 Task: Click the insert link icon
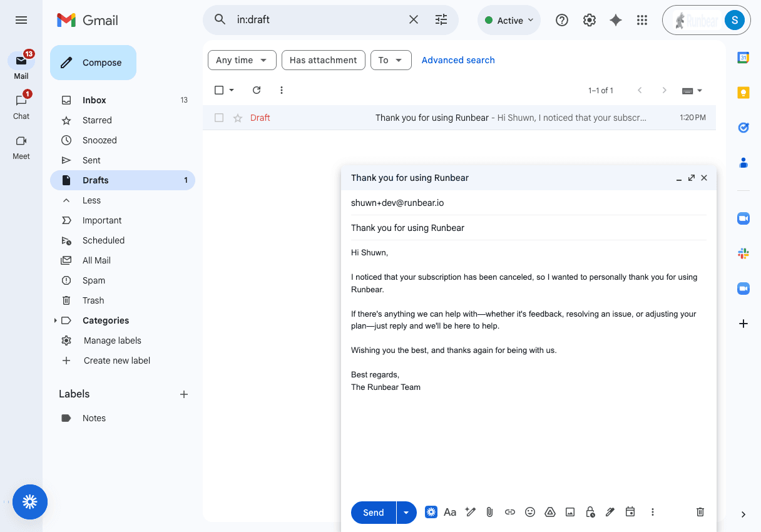pos(510,512)
